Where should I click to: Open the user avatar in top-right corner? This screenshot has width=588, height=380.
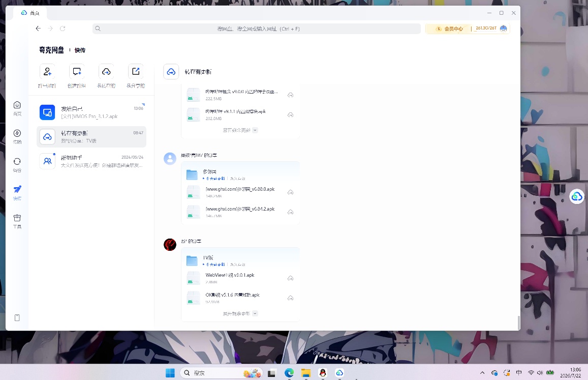click(503, 28)
